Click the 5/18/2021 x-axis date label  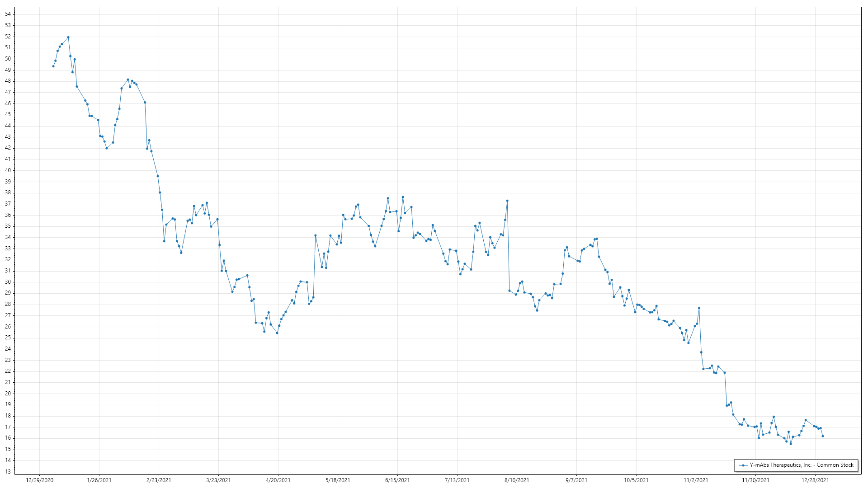click(338, 480)
